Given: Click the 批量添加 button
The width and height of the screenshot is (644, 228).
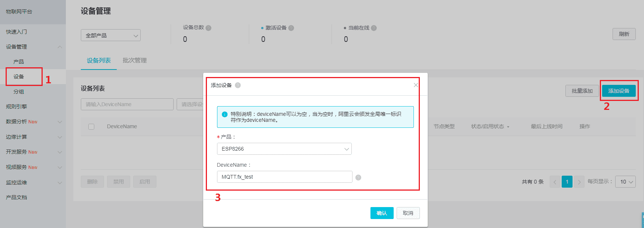Looking at the screenshot, I should tap(582, 90).
